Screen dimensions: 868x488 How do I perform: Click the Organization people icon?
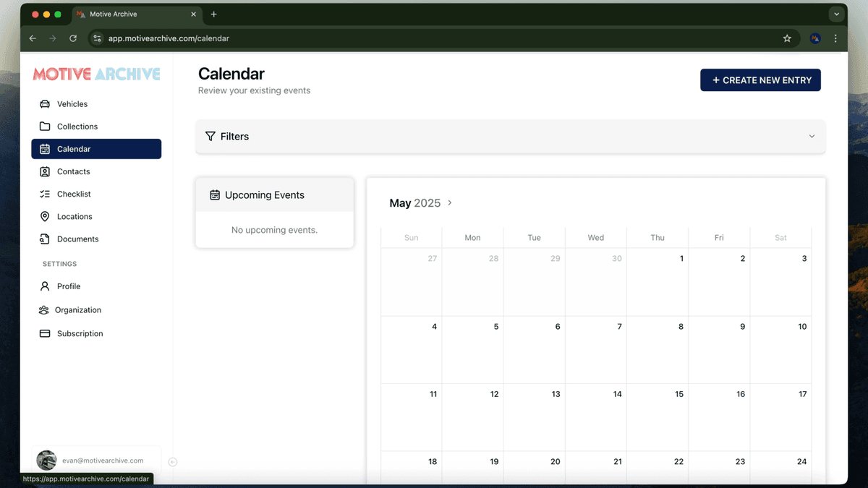tap(43, 310)
